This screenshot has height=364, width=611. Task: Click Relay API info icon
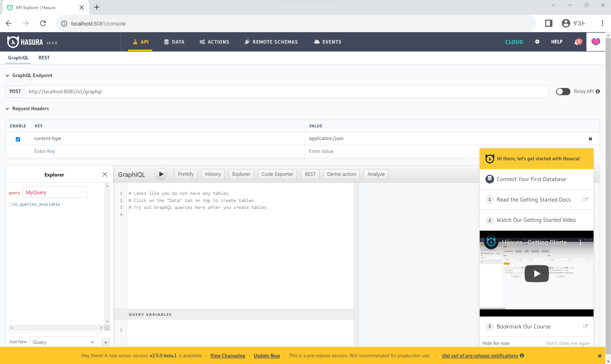pyautogui.click(x=598, y=92)
